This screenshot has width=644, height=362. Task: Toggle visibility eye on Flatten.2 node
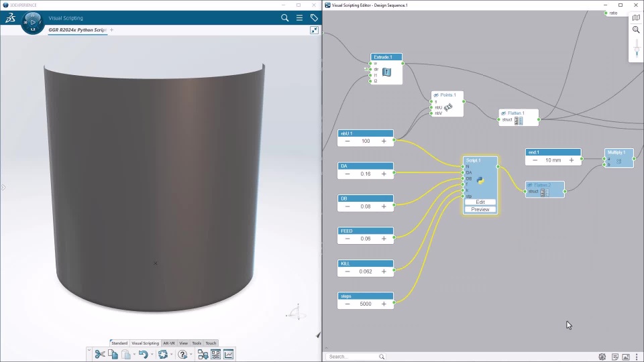(x=530, y=185)
